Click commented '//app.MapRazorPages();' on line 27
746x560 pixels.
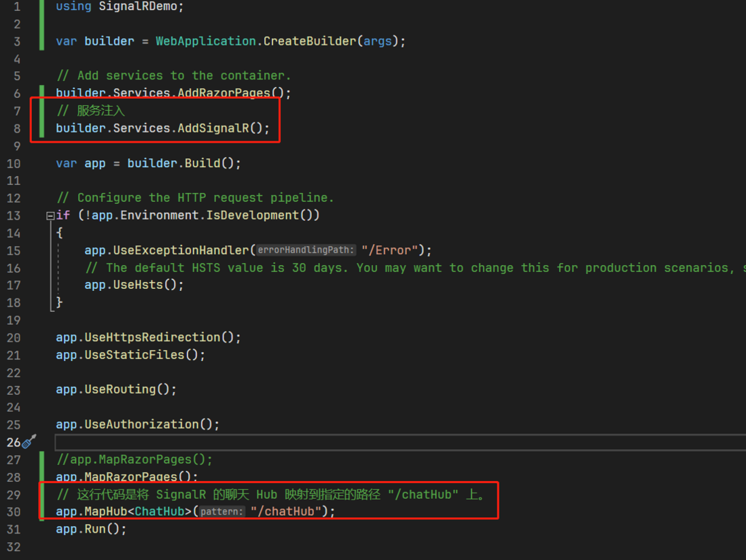(x=134, y=459)
